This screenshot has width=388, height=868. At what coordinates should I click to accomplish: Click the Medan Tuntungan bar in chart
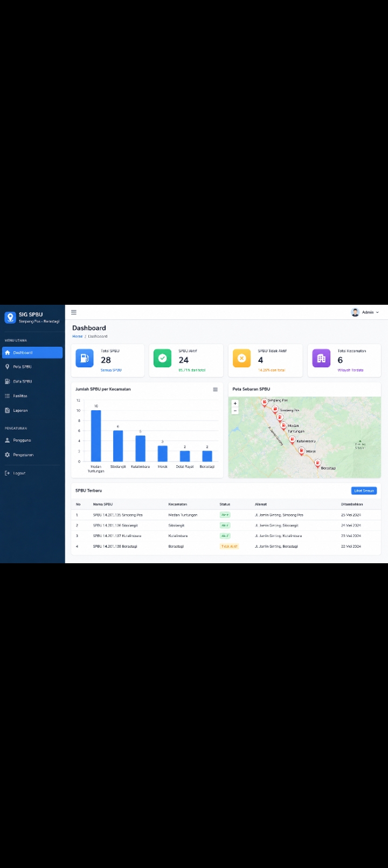point(96,436)
